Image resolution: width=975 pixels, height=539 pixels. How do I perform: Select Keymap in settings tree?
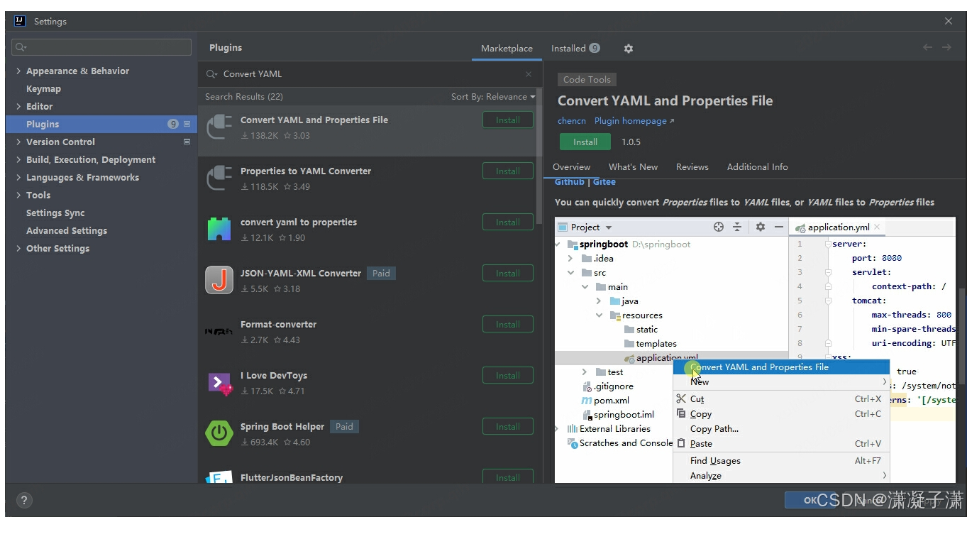(44, 89)
